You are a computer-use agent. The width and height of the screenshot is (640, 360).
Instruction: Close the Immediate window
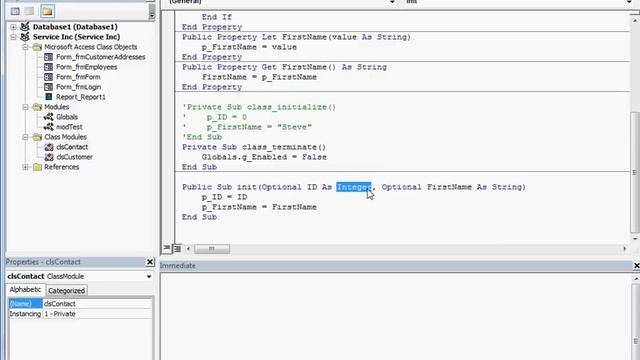[x=636, y=266]
